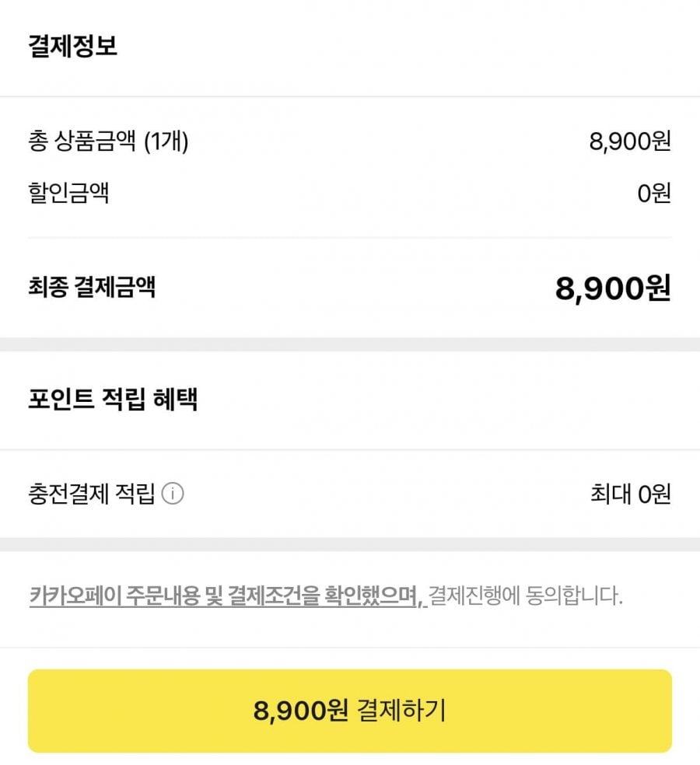Click the info icon beside 충전결제 적립
The height and width of the screenshot is (765, 700).
[173, 494]
